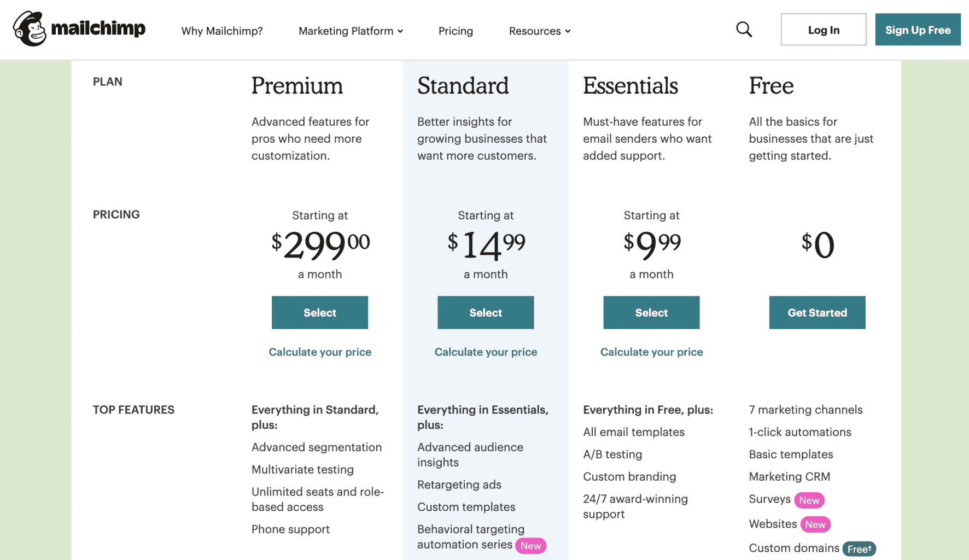The image size is (969, 560).
Task: Open Calculate your price for Premium
Action: pyautogui.click(x=320, y=352)
